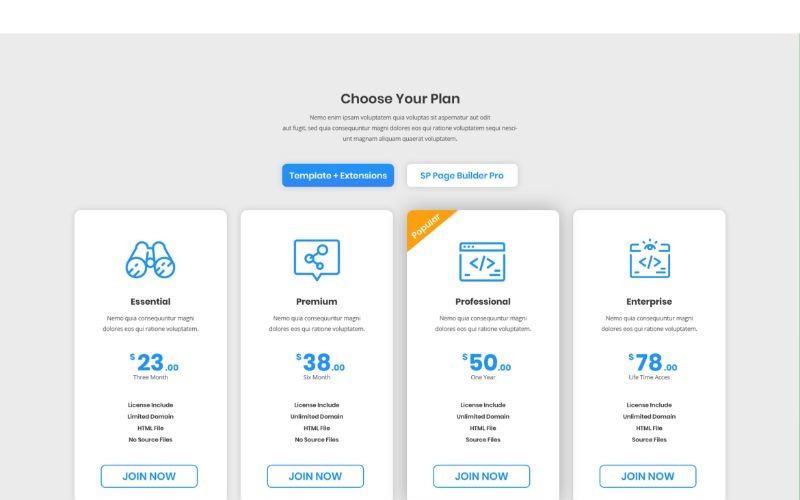Click the Enterprise plan title
The width and height of the screenshot is (800, 500).
[649, 302]
